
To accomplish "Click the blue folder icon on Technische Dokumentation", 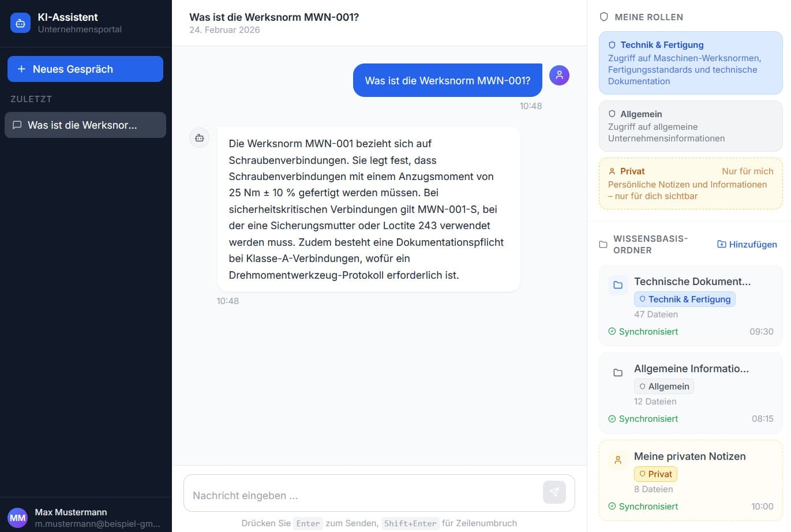I will click(x=618, y=285).
